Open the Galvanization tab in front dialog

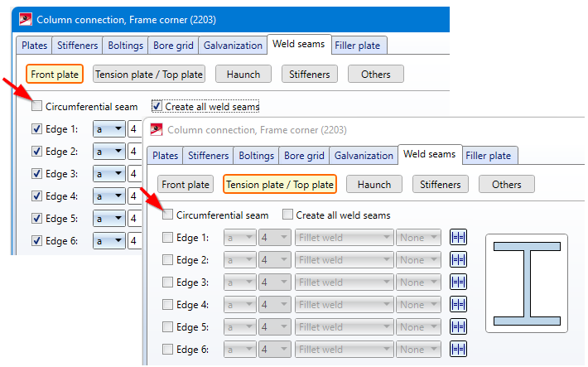[363, 155]
